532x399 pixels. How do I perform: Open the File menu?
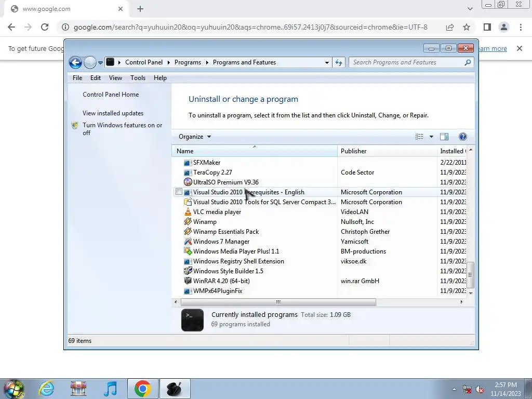[77, 78]
